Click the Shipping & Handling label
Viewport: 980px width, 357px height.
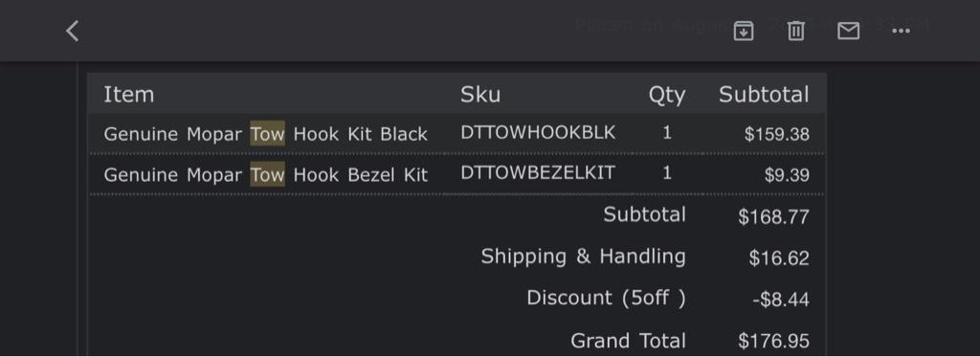coord(583,257)
